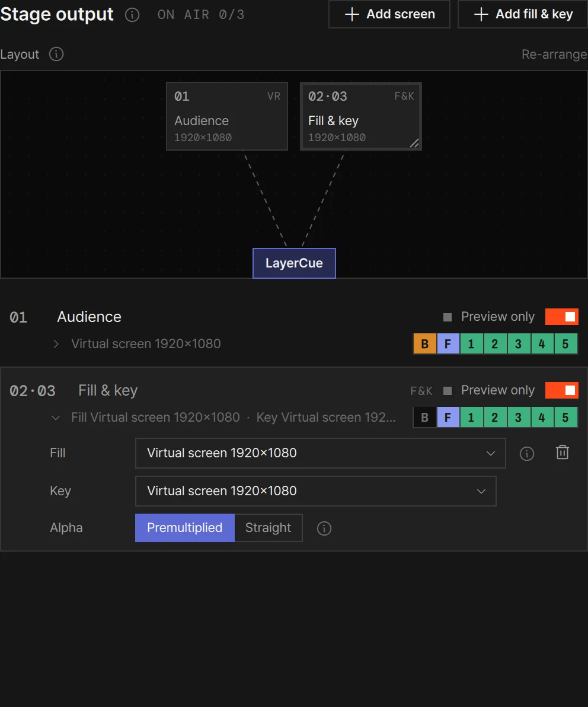Toggle Audience Preview only switch

click(561, 317)
